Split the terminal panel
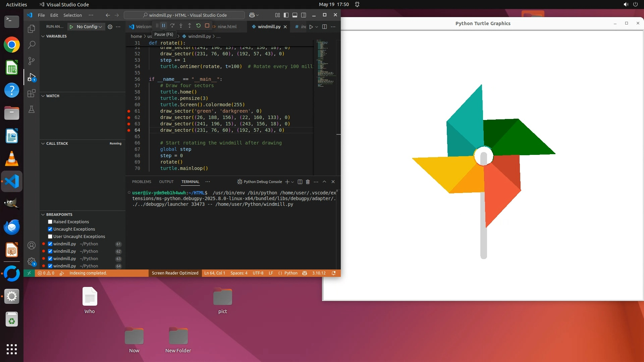The image size is (644, 362). pos(300,182)
